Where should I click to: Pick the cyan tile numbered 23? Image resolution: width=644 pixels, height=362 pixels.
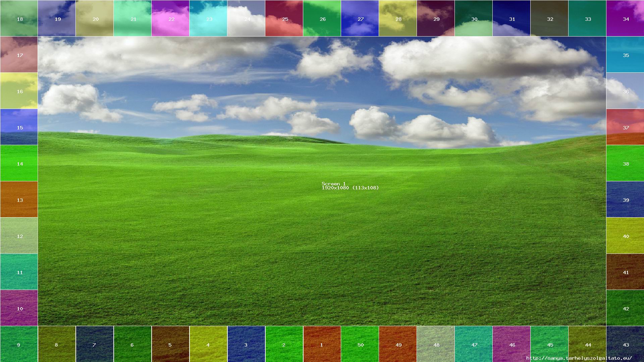(208, 18)
